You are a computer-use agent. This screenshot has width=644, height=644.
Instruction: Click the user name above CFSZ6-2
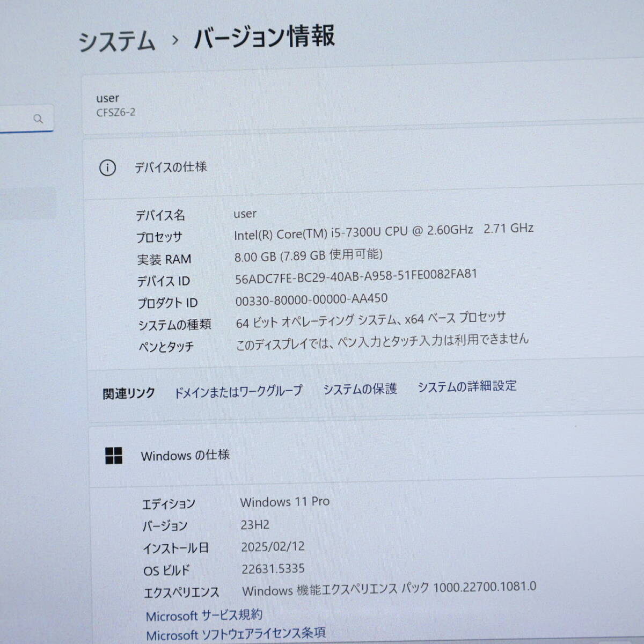(x=107, y=98)
